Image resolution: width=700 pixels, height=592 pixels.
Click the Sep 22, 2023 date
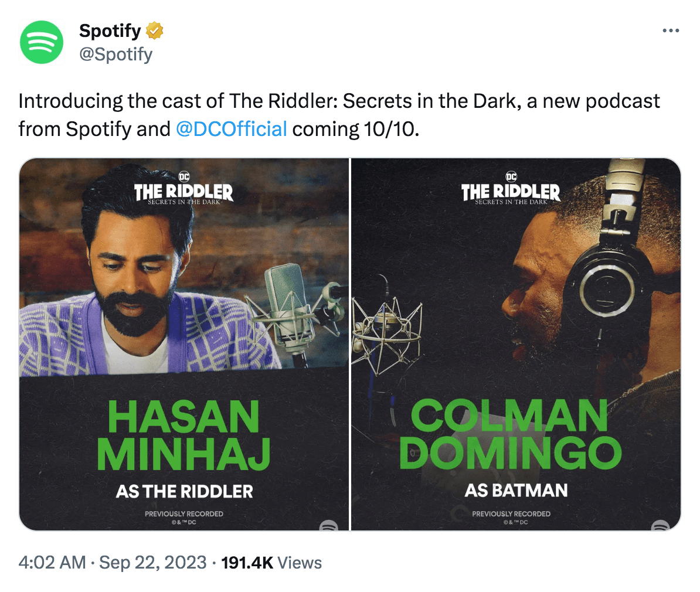pos(152,563)
